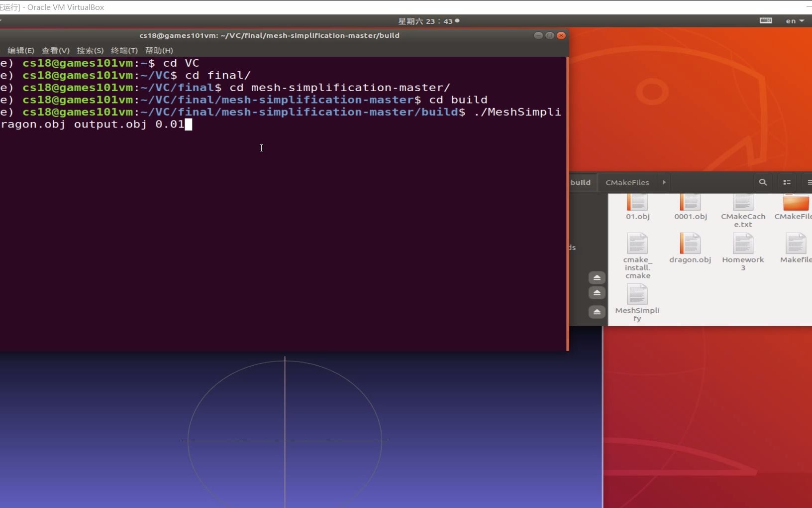Click the 'output.obj' argument in terminal
This screenshot has width=812, height=508.
coord(110,124)
